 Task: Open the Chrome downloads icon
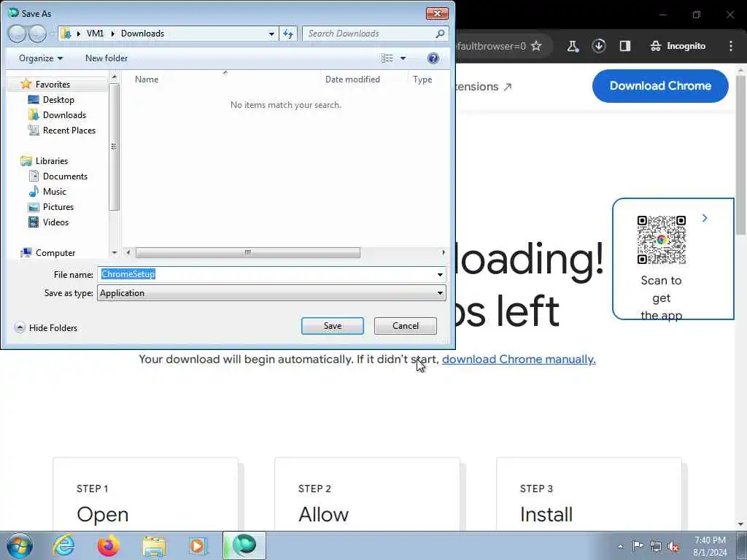(599, 46)
